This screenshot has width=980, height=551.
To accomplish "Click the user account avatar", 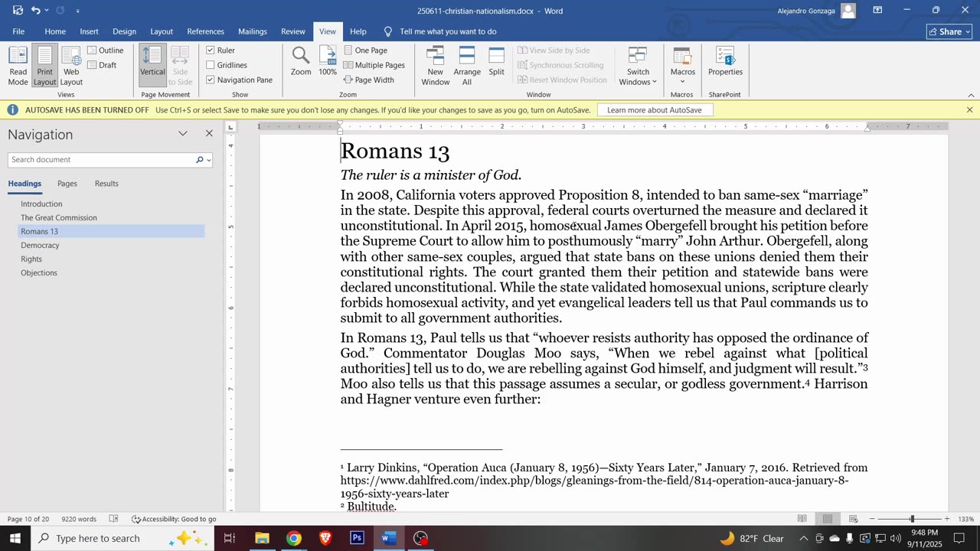I will pos(848,11).
